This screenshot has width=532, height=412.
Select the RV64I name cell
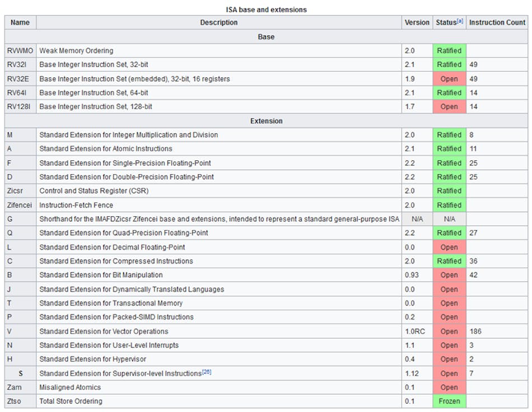click(16, 92)
